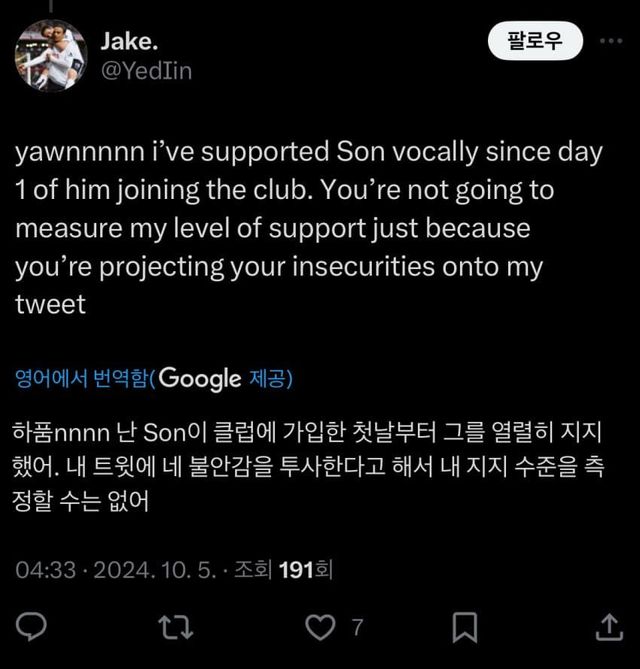Click the 04:33 post time
The image size is (640, 669).
46,570
